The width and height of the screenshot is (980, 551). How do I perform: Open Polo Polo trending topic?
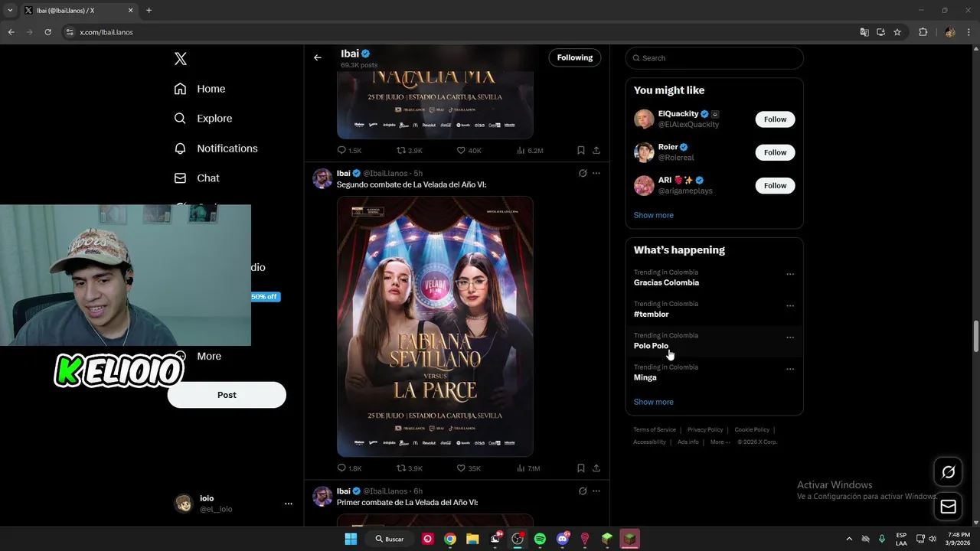651,346
